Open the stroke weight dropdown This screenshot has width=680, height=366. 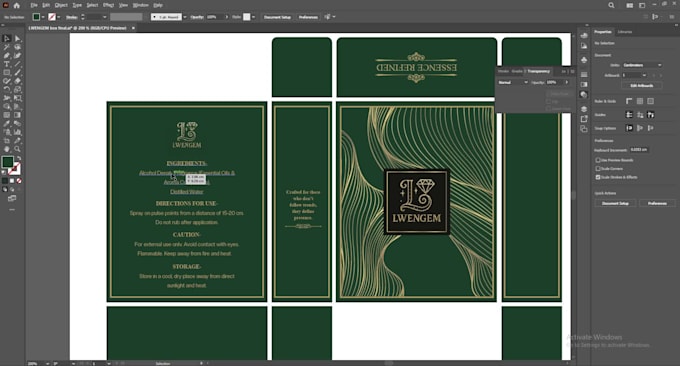105,17
